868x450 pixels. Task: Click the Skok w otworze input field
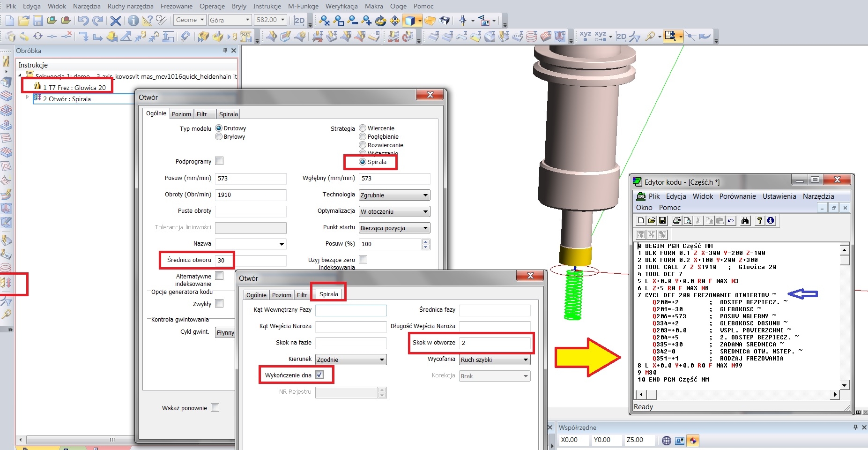point(495,343)
